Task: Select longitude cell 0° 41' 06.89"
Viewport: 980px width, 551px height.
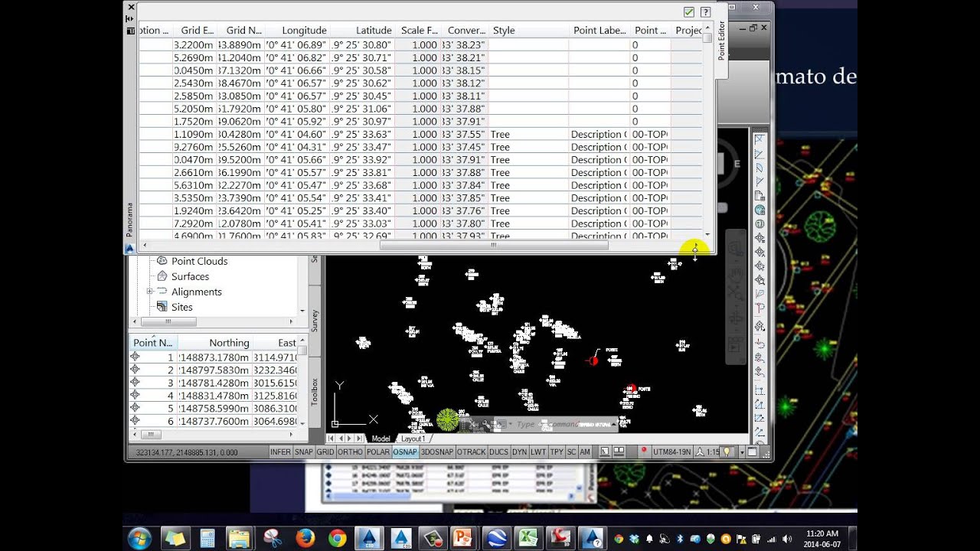Action: [297, 45]
